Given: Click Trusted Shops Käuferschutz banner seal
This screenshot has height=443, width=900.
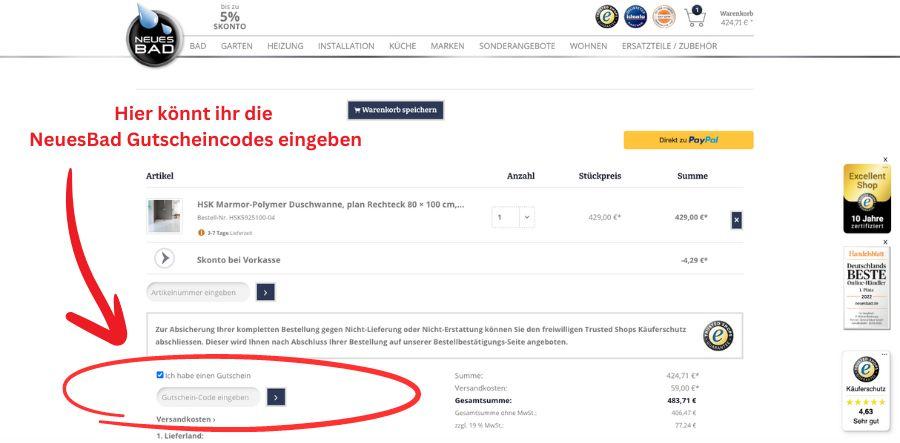Looking at the screenshot, I should [718, 335].
